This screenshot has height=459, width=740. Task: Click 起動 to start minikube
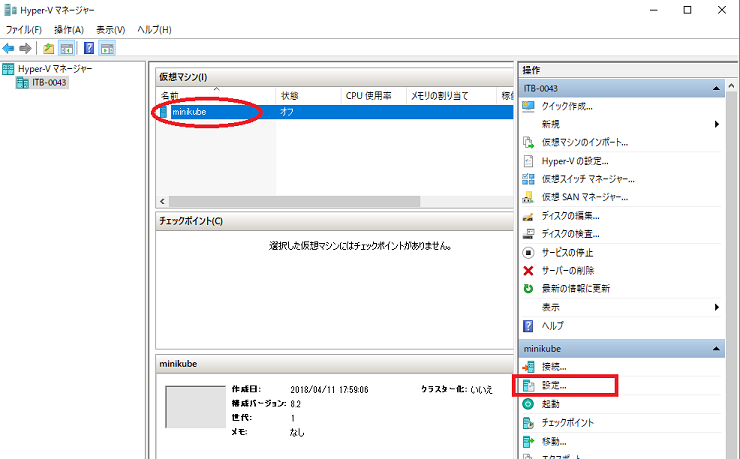(x=550, y=404)
